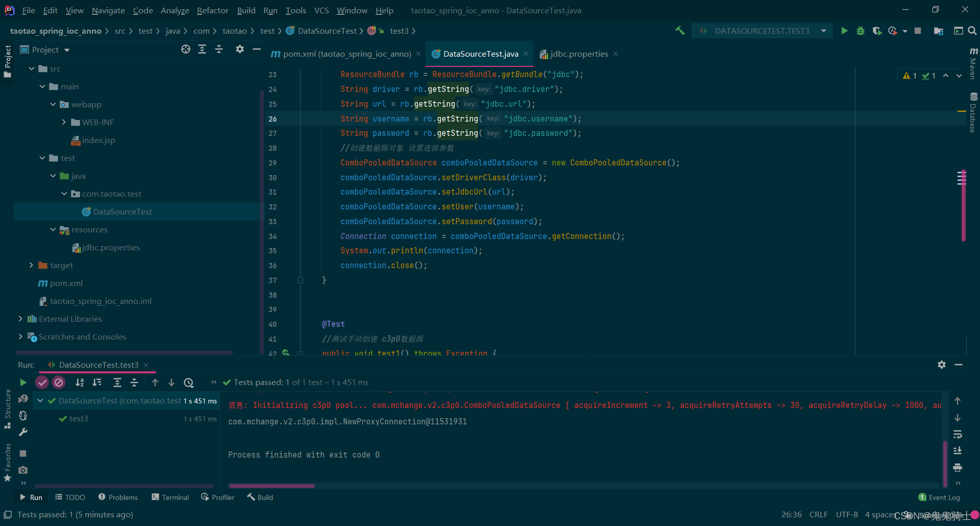
Task: Open Project panel settings gear
Action: [240, 49]
